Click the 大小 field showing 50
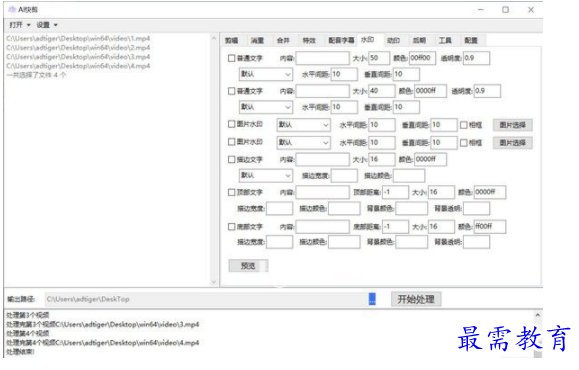 tap(379, 58)
